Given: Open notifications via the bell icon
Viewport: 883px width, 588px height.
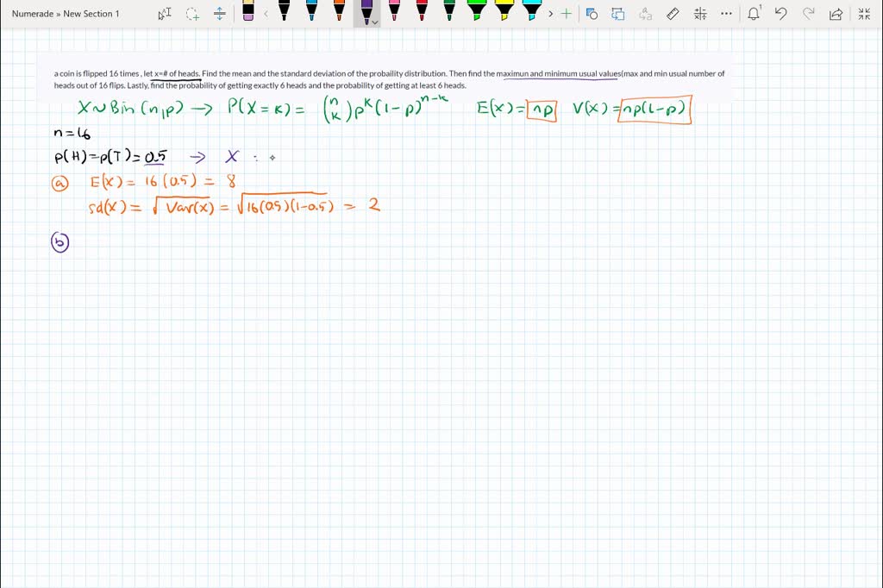Looking at the screenshot, I should point(754,14).
